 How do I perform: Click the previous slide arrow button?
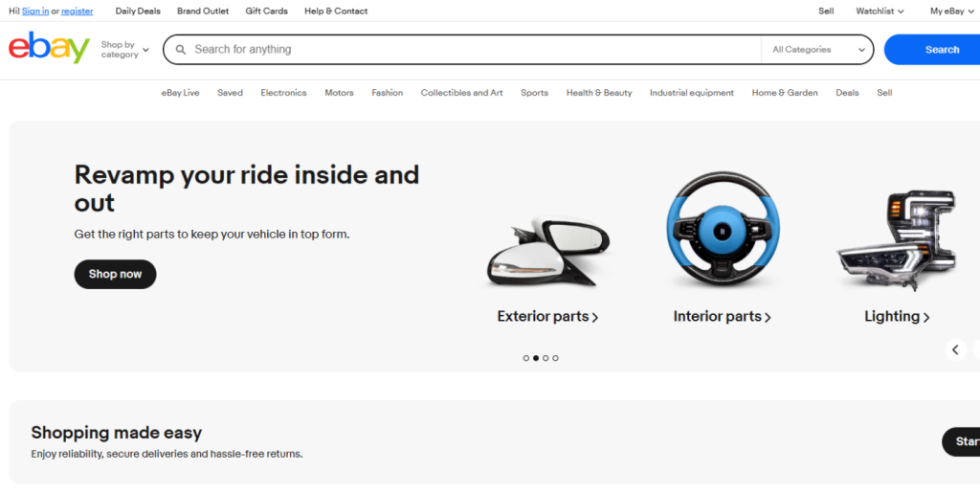click(x=955, y=349)
